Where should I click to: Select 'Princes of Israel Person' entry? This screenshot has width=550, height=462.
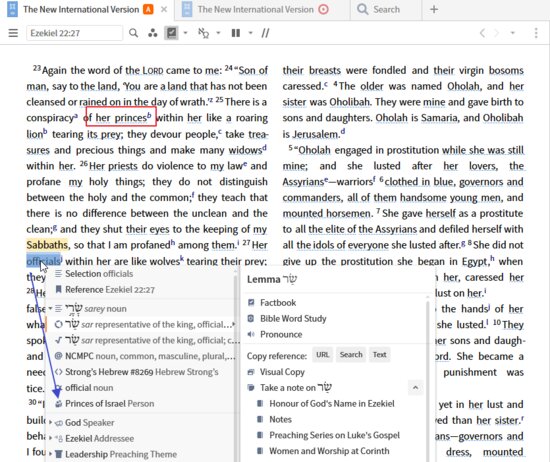coord(140,403)
